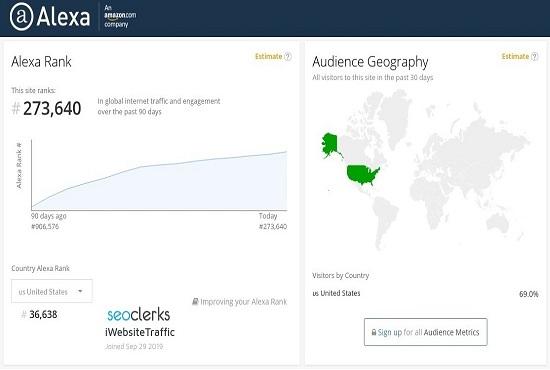Click the 69.0% visitors percentage
The height and width of the screenshot is (370, 550).
click(x=529, y=294)
